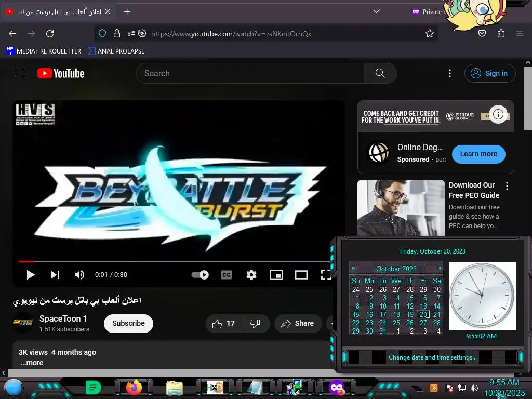Screen dimensions: 532x399
Task: Open the SpaceToon 1 channel avatar
Action: point(23,323)
